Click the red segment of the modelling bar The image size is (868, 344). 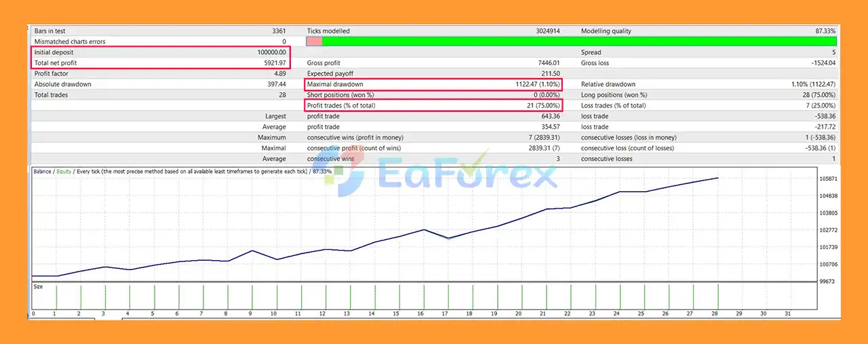click(x=314, y=41)
